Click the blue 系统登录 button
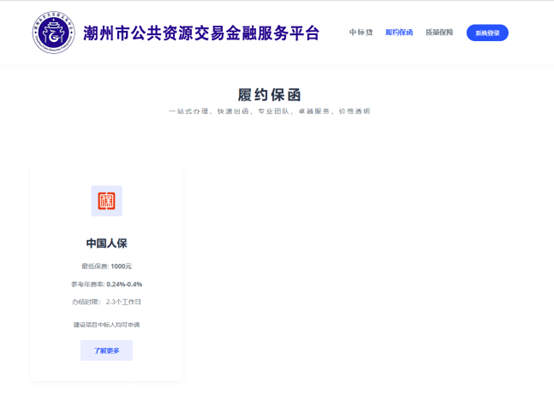 point(487,33)
